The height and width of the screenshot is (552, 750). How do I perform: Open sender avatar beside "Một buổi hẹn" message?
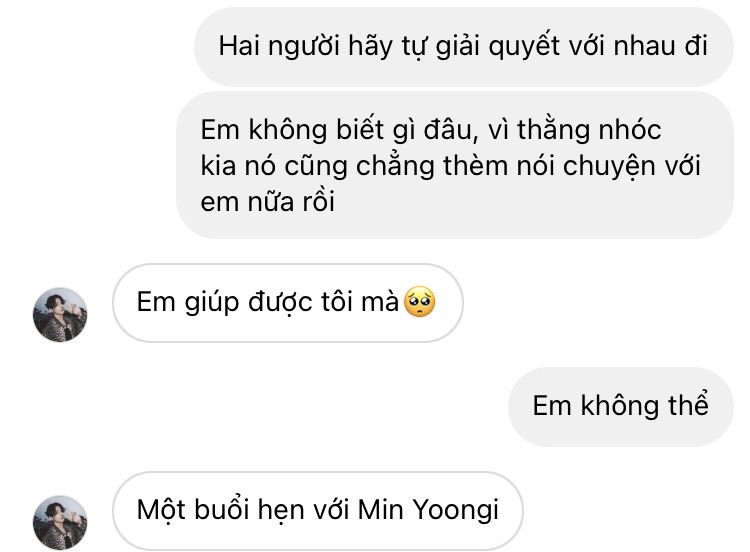[x=60, y=522]
